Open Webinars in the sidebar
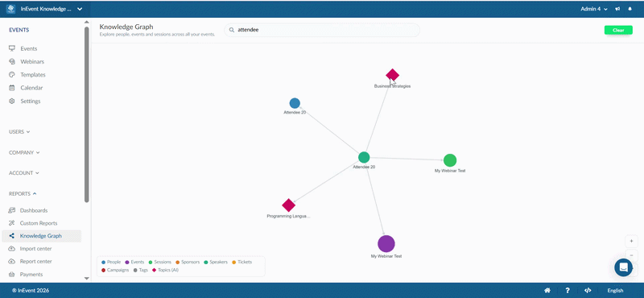 (32, 62)
